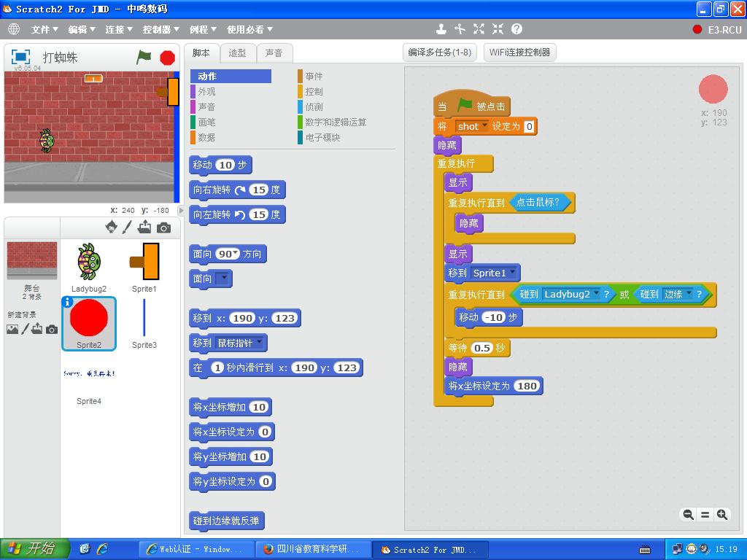Expand the shot variable dropdown in script
747x560 pixels.
pyautogui.click(x=484, y=126)
